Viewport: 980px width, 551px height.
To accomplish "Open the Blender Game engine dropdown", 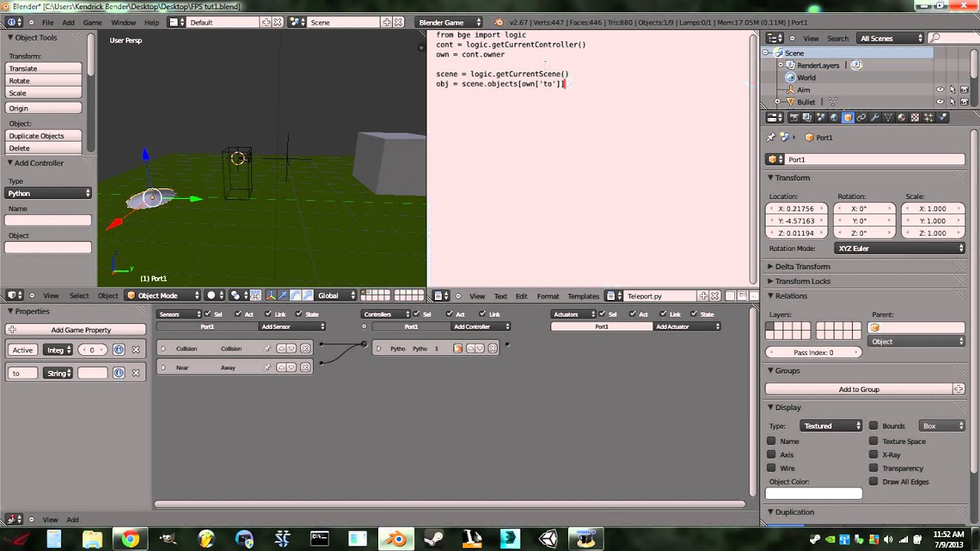I will [x=449, y=22].
